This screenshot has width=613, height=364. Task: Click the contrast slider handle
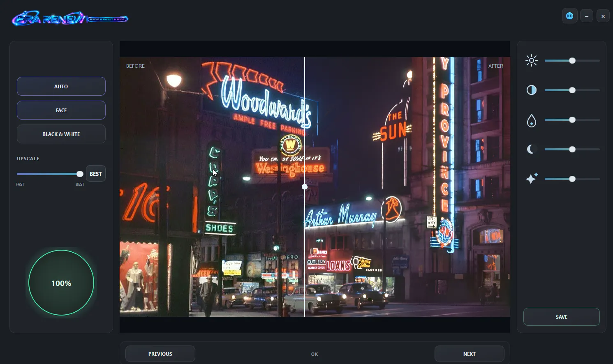tap(572, 90)
